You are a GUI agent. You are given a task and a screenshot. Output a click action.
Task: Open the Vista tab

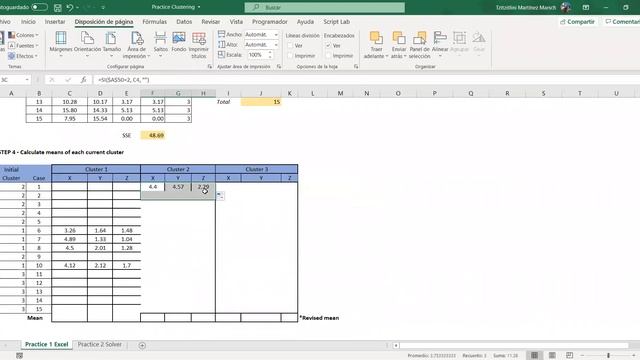[x=236, y=22]
